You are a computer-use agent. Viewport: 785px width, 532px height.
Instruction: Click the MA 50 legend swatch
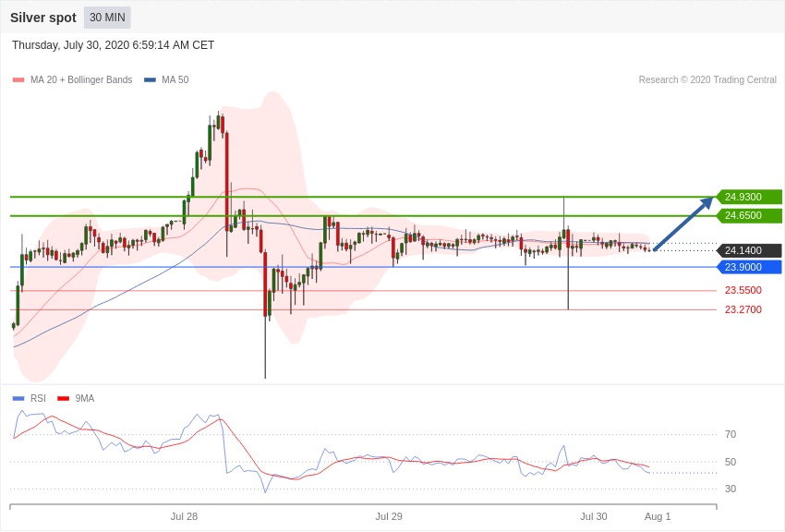150,80
